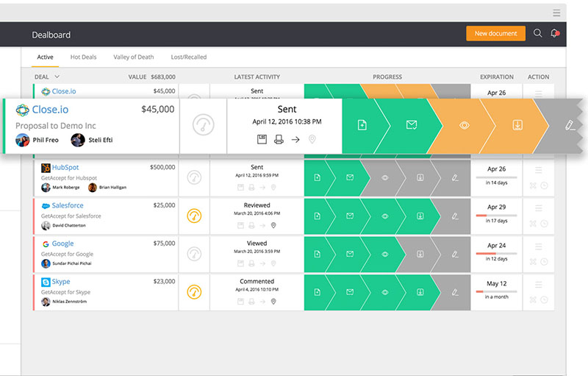This screenshot has width=588, height=376.
Task: Click the expiration bar for Skype, May 12
Action: pos(497,291)
